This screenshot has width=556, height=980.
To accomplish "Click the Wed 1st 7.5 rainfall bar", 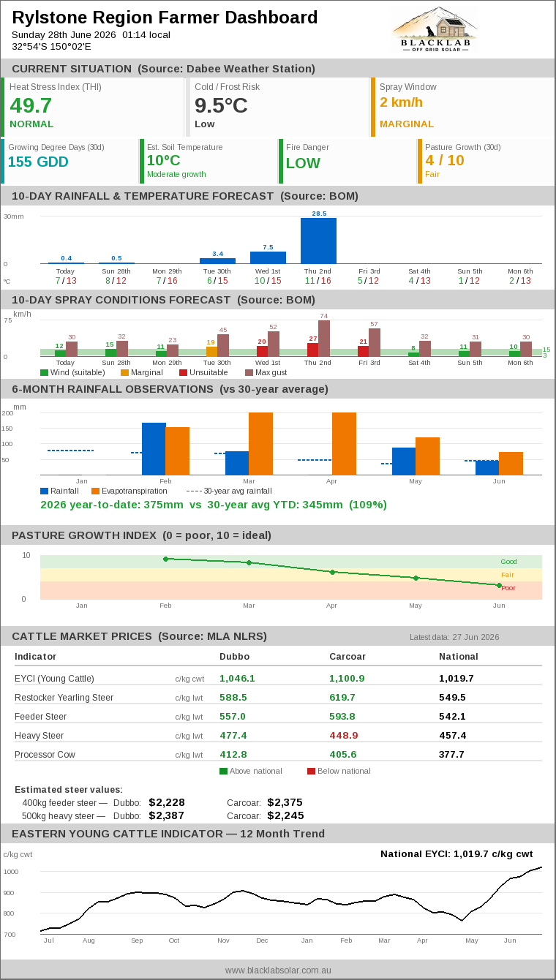I will pos(268,257).
